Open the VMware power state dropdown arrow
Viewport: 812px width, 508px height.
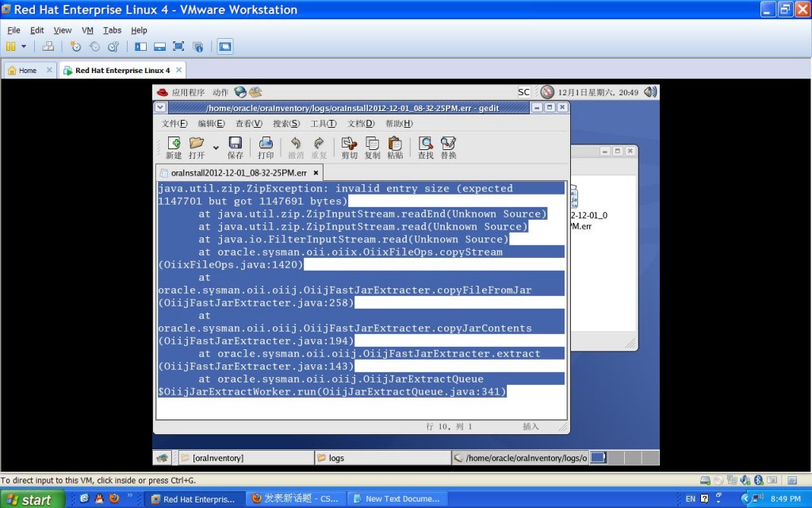(x=24, y=47)
